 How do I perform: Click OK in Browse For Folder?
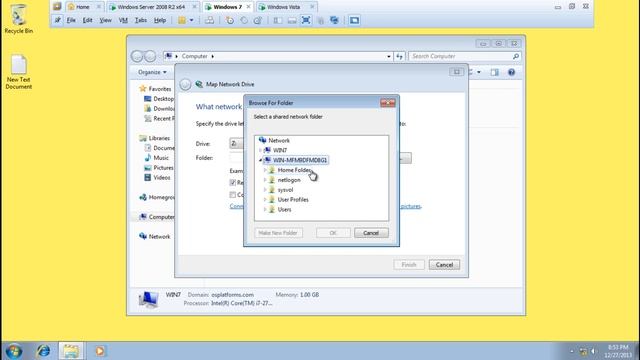click(x=333, y=233)
